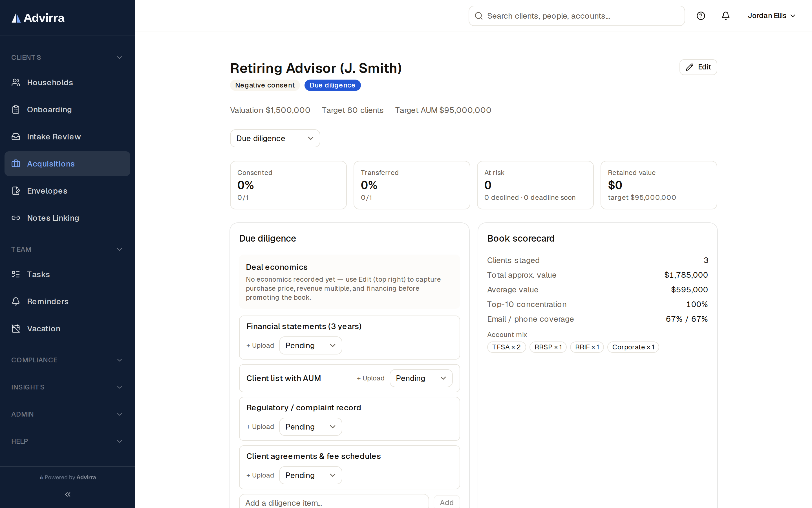Open the Onboarding page

pos(67,110)
